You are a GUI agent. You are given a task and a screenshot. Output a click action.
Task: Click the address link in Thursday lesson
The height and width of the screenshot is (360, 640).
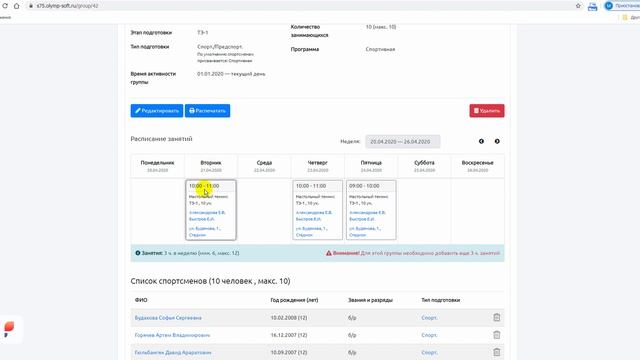click(311, 231)
